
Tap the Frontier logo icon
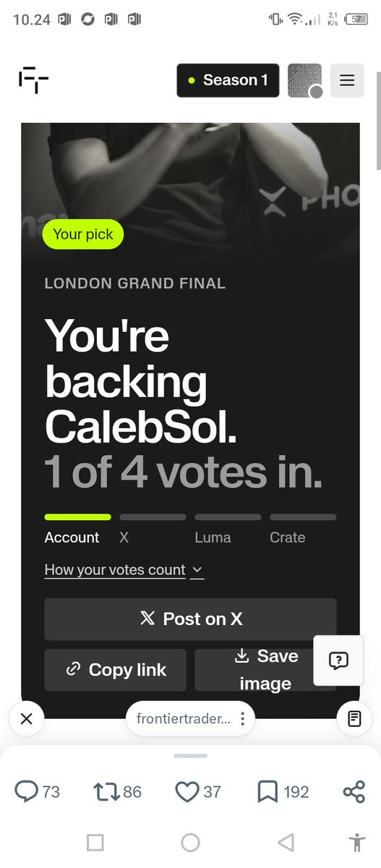click(33, 80)
